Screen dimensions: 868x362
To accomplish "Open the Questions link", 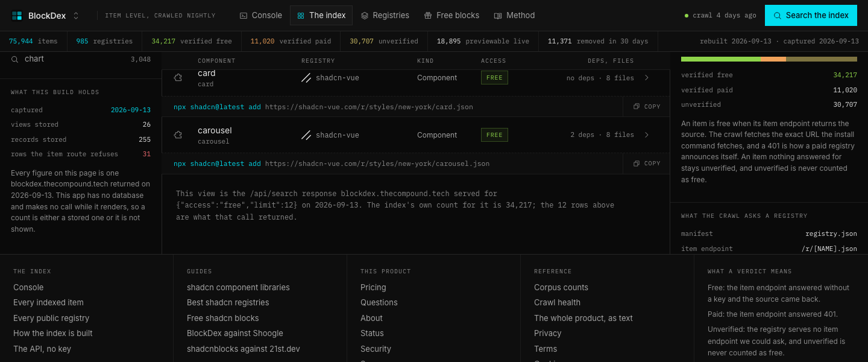I will 379,303.
